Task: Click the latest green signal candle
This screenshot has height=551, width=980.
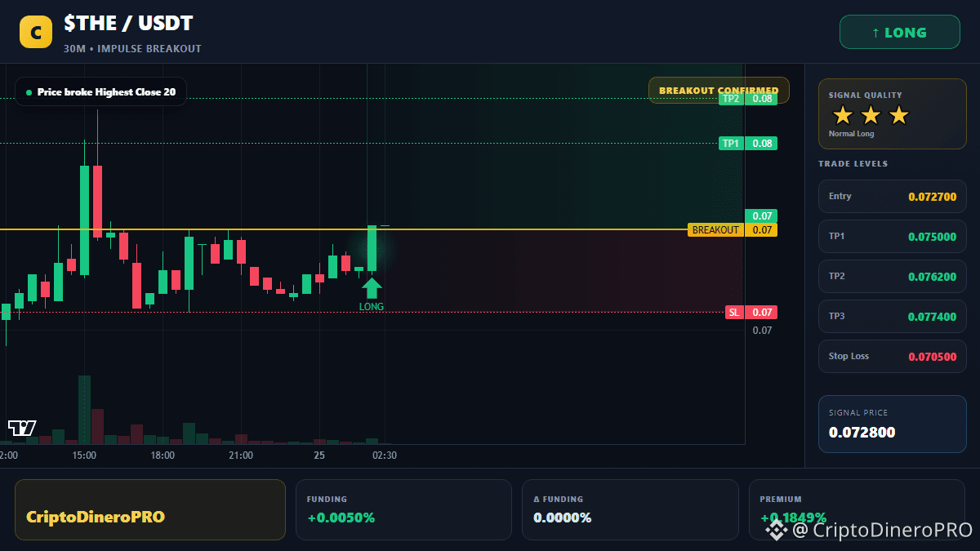Action: tap(372, 248)
